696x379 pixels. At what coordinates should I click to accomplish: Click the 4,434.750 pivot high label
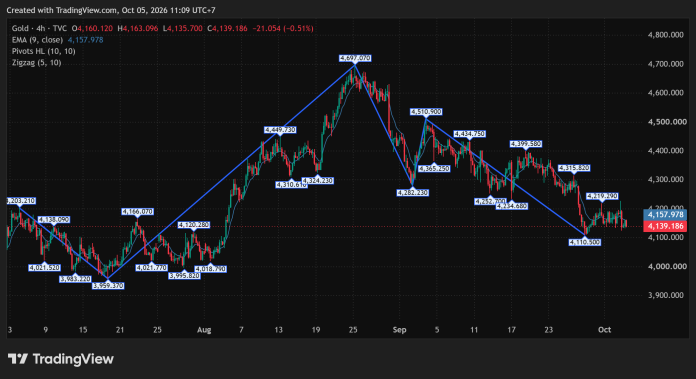click(469, 134)
